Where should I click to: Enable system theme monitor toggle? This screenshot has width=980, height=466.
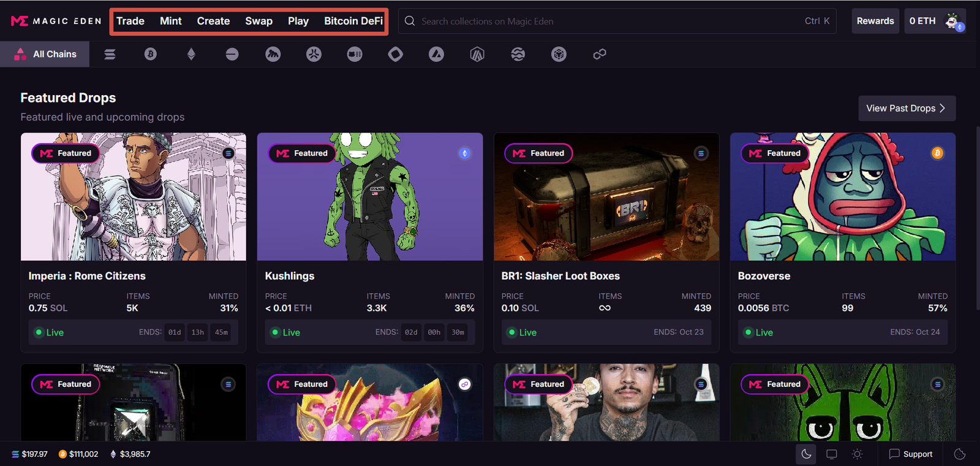pyautogui.click(x=832, y=454)
